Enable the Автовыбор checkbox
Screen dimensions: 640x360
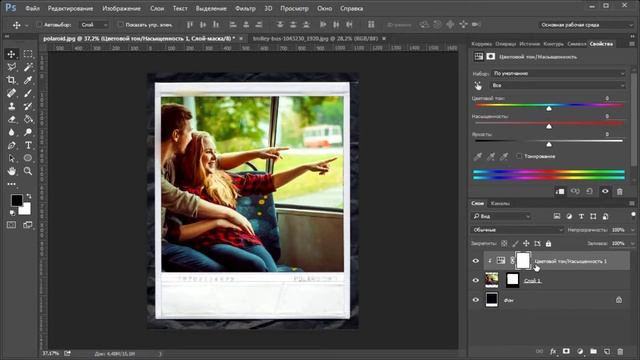[x=39, y=25]
